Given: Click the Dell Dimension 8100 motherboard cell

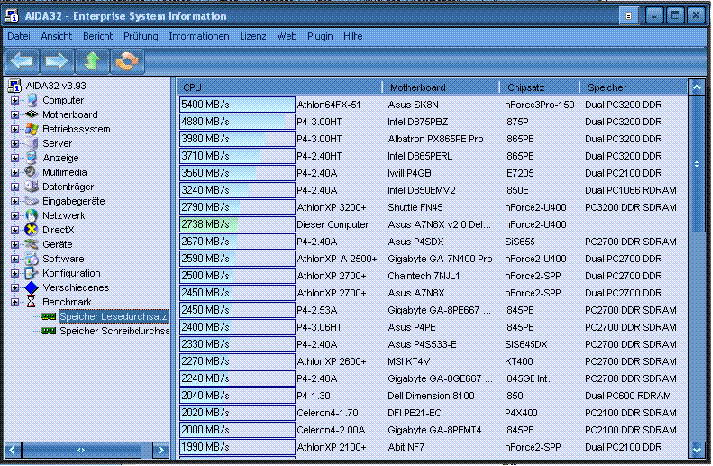Looking at the screenshot, I should pyautogui.click(x=431, y=396).
